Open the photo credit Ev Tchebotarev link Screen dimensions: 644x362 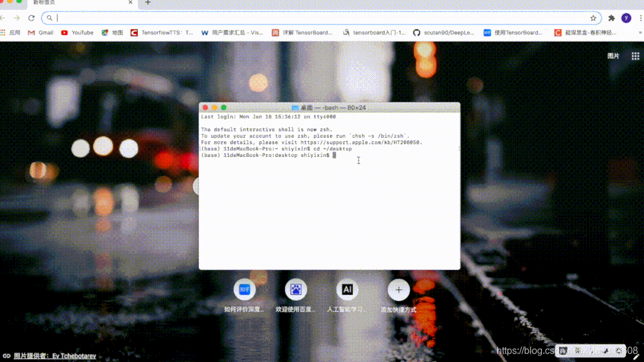pos(55,356)
